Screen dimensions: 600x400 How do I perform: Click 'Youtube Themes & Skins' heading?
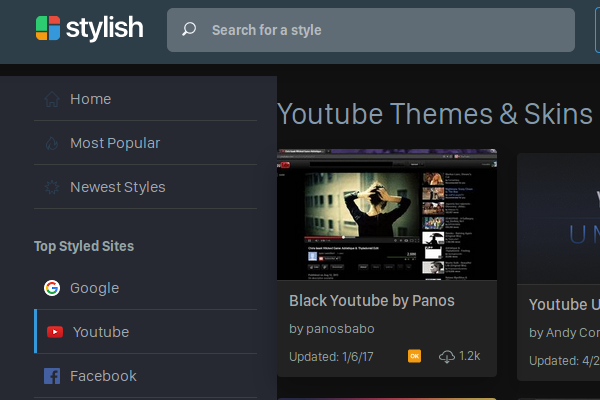tap(435, 114)
